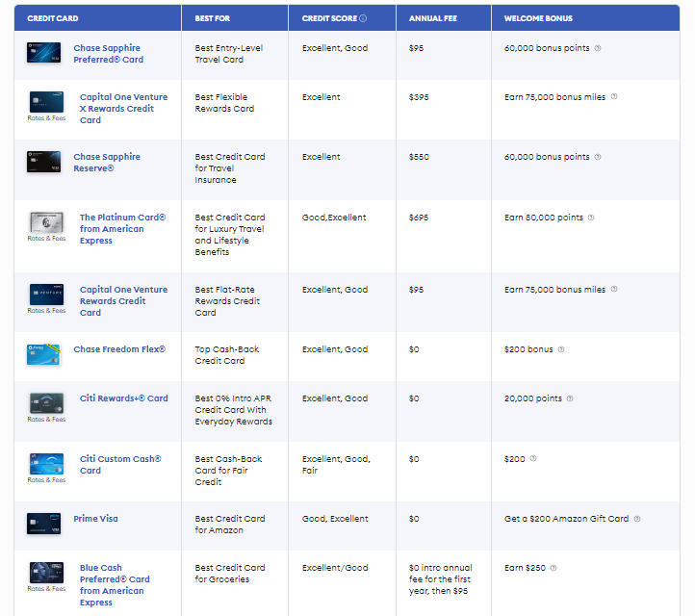
Task: Open Chase Freedom Flex link
Action: (119, 349)
